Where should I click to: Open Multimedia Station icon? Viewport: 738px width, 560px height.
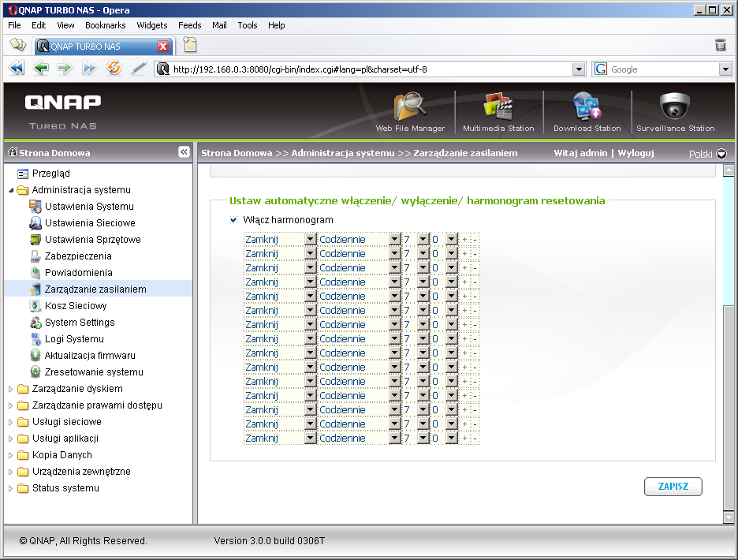click(498, 106)
